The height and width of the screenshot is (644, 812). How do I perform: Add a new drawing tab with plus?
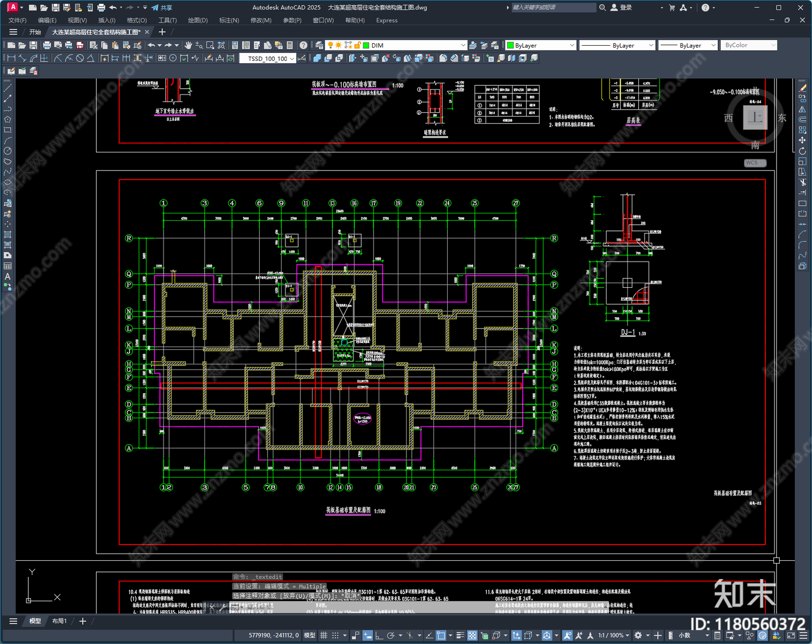(162, 32)
